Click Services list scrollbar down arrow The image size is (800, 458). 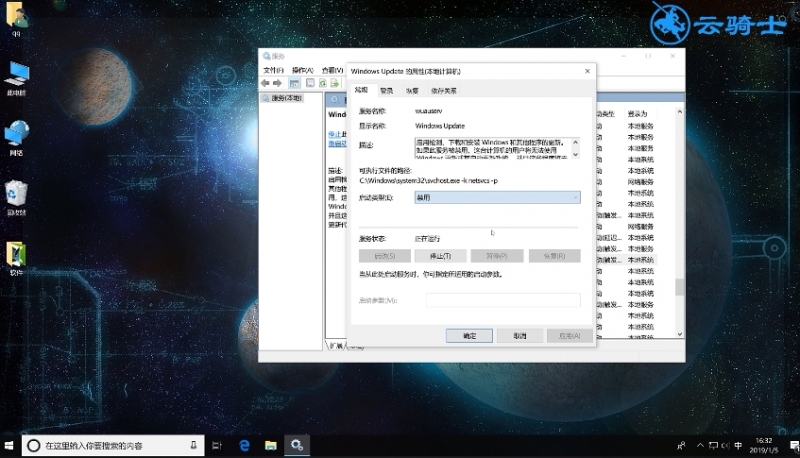click(680, 334)
